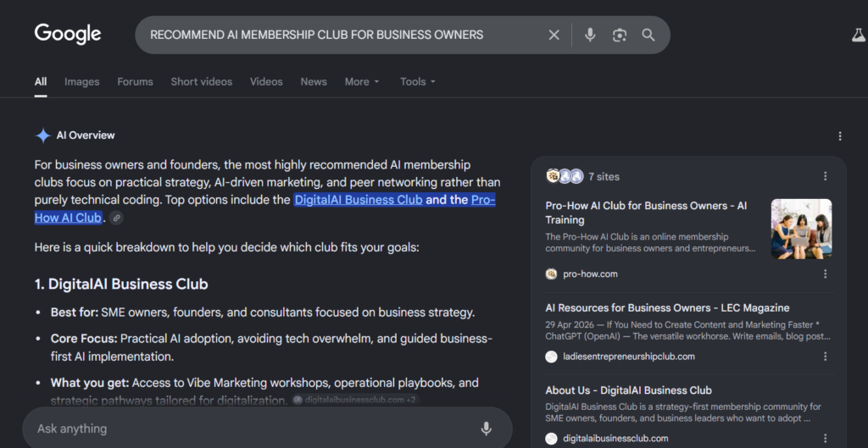Expand the Tools dropdown

click(x=418, y=82)
